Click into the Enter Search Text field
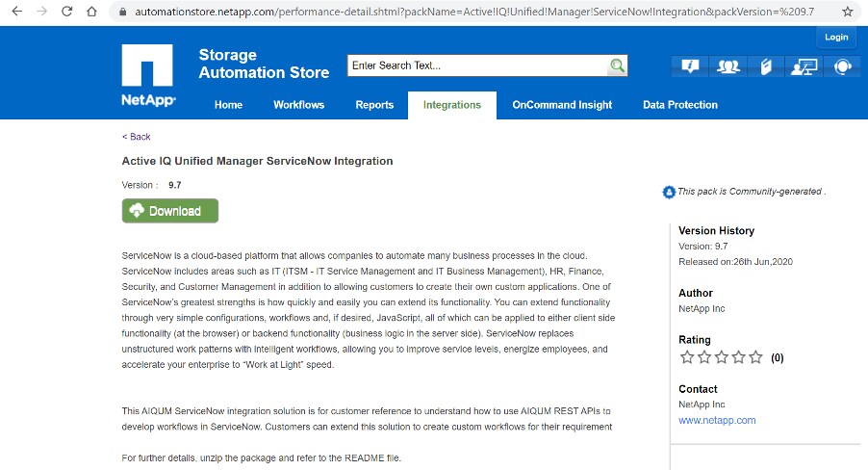Viewport: 868px width, 470px height. tap(477, 65)
